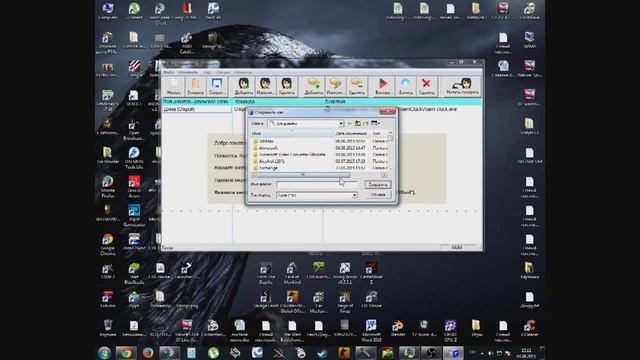Image resolution: width=640 pixels, height=360 pixels.
Task: Click the Computer desktop icon
Action: point(108,11)
